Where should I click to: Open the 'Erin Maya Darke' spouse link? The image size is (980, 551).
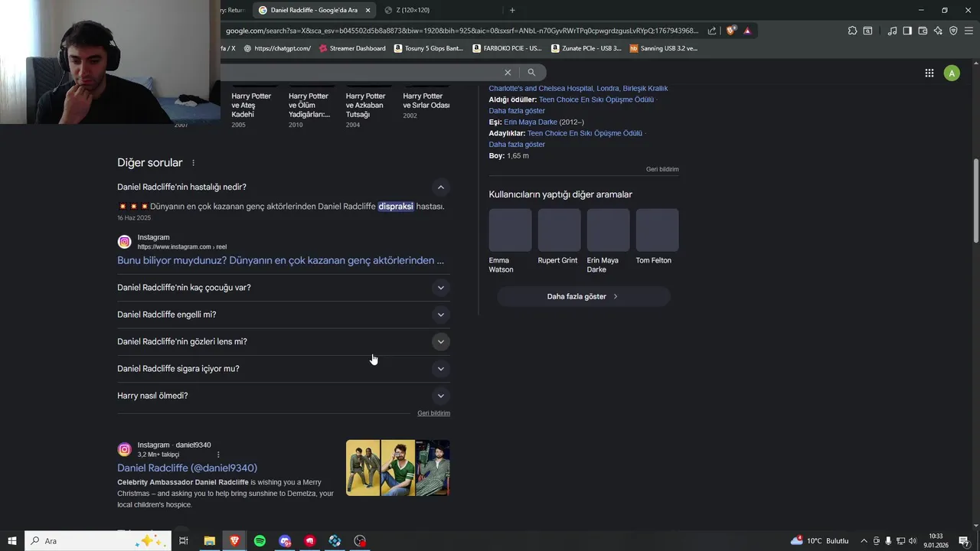530,122
